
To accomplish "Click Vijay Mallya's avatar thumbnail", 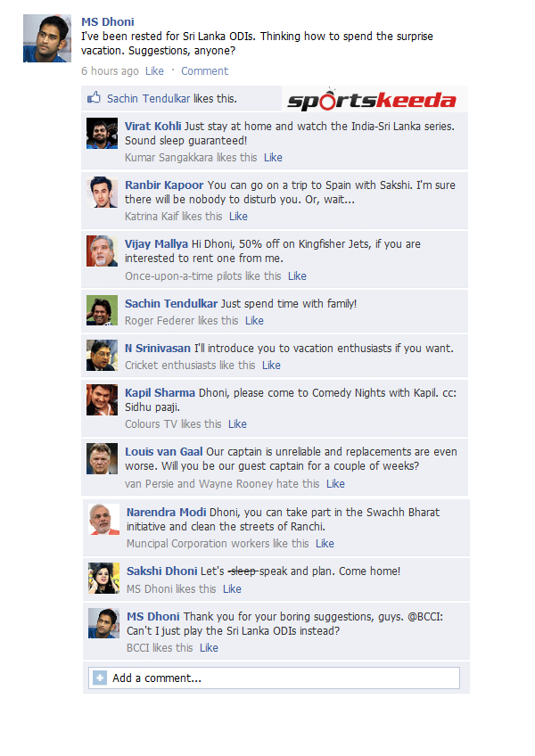I will pos(102,251).
